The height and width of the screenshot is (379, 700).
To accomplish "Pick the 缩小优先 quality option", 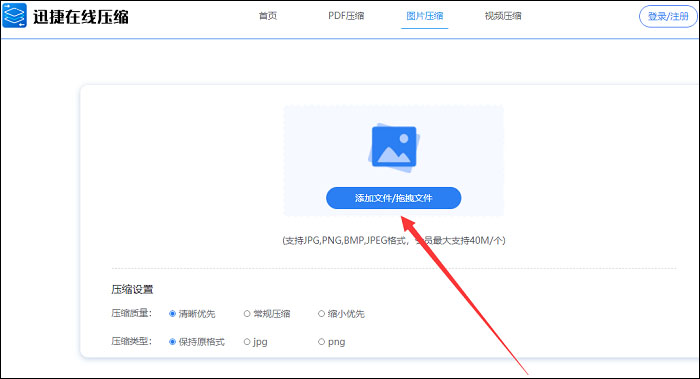I will point(342,314).
